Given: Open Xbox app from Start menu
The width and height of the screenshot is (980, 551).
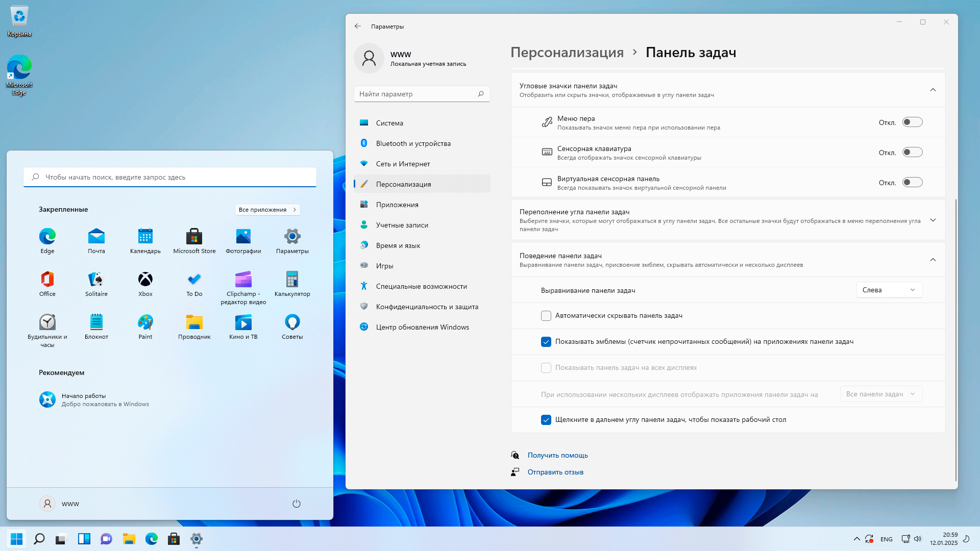Looking at the screenshot, I should pos(145,279).
